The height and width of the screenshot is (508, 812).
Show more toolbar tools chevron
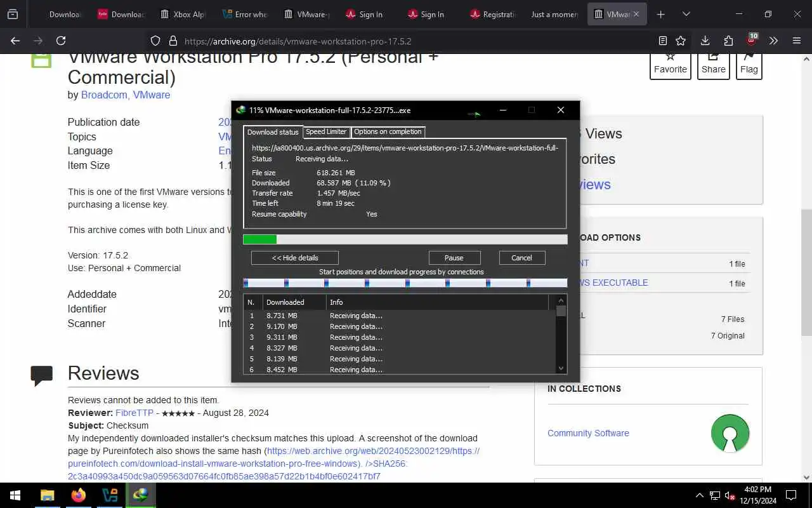point(773,41)
